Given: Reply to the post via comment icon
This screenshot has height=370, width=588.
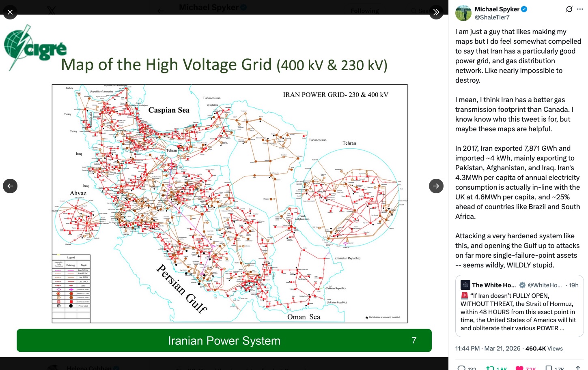Looking at the screenshot, I should click(x=461, y=368).
